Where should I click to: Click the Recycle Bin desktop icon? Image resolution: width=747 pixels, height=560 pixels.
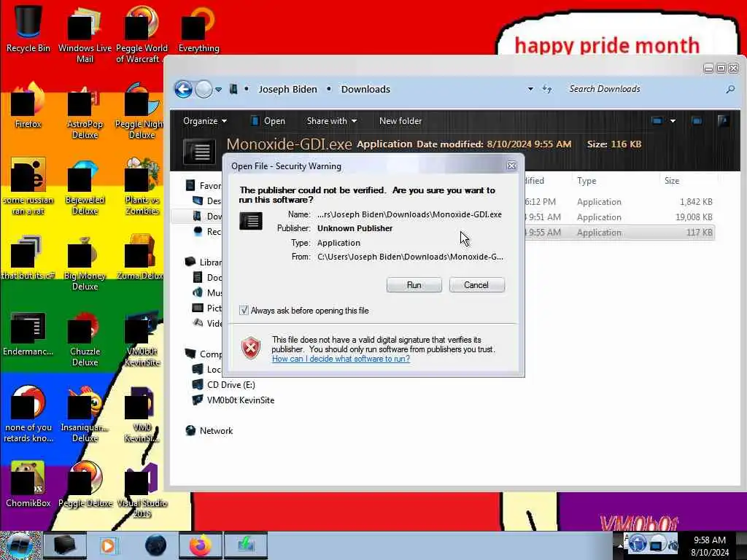(x=28, y=29)
